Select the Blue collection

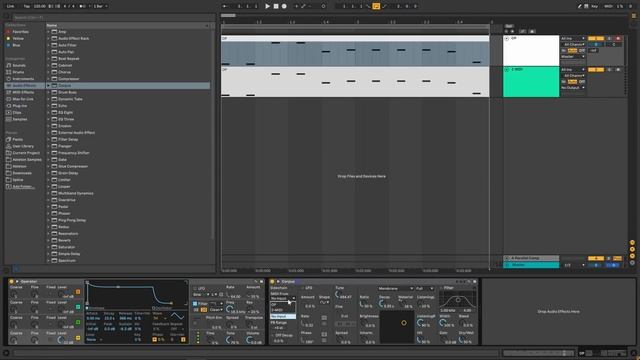[16, 45]
